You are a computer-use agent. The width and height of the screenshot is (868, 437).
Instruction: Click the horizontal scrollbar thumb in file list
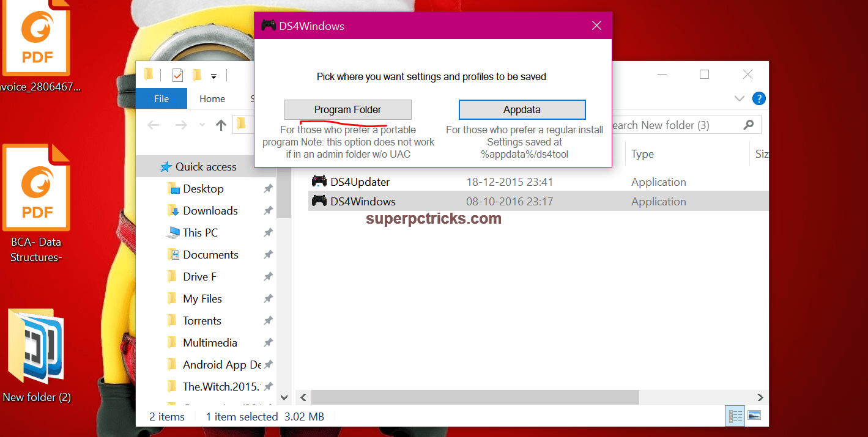point(474,397)
